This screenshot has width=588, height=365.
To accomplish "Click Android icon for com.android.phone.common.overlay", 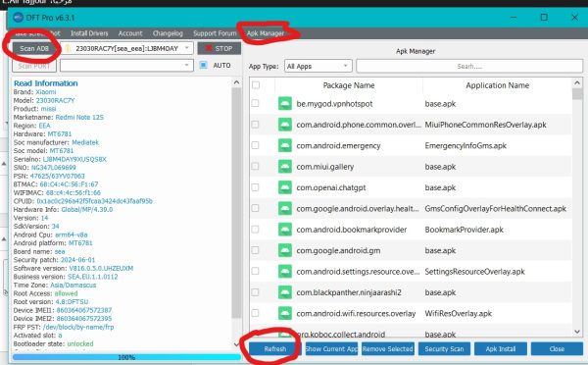I will pyautogui.click(x=285, y=125).
